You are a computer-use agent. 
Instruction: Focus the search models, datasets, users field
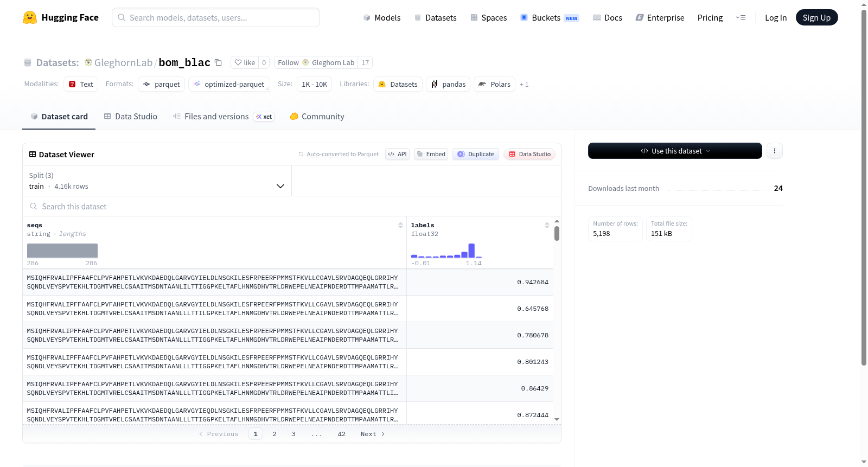(216, 17)
